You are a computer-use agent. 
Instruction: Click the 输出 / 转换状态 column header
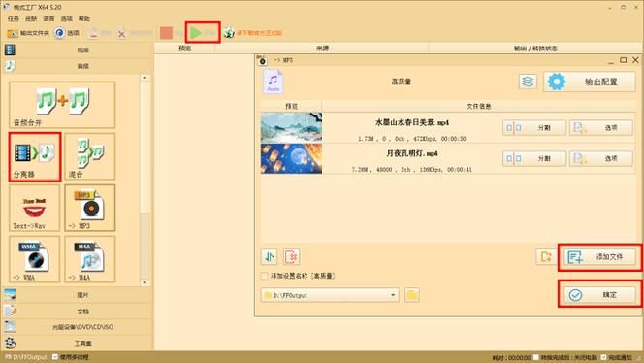(535, 49)
